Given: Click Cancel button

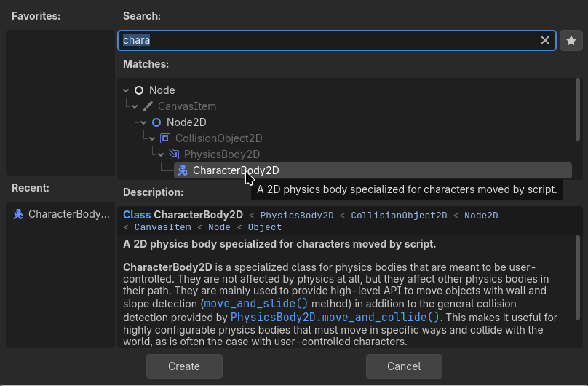Looking at the screenshot, I should (x=404, y=366).
